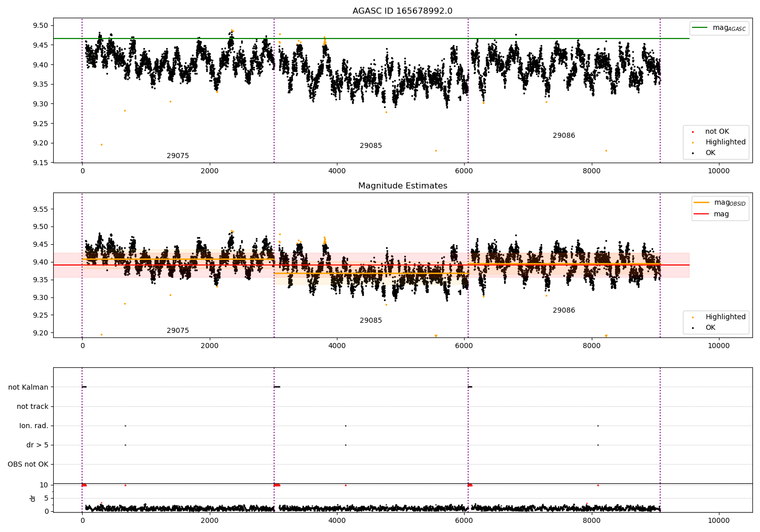Click 29075 label in Magnitude Estimates plot
This screenshot has width=760, height=532.
[x=178, y=331]
